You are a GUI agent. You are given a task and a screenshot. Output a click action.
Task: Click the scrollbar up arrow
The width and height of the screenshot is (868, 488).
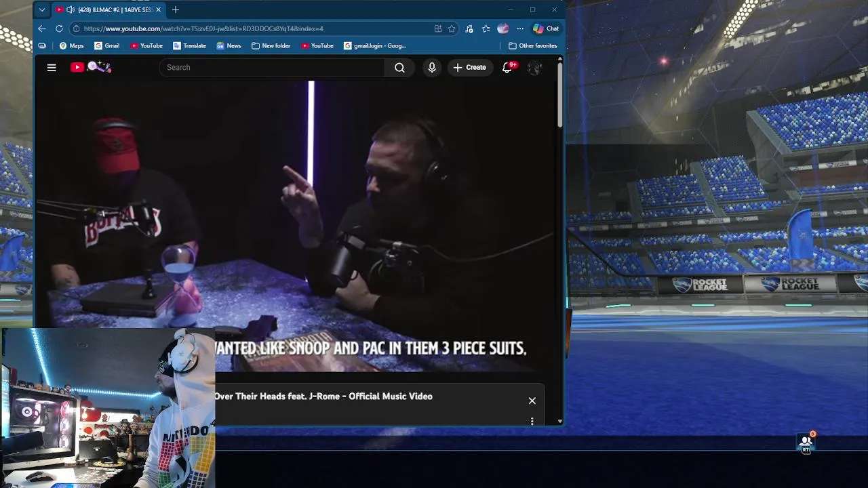click(x=560, y=60)
